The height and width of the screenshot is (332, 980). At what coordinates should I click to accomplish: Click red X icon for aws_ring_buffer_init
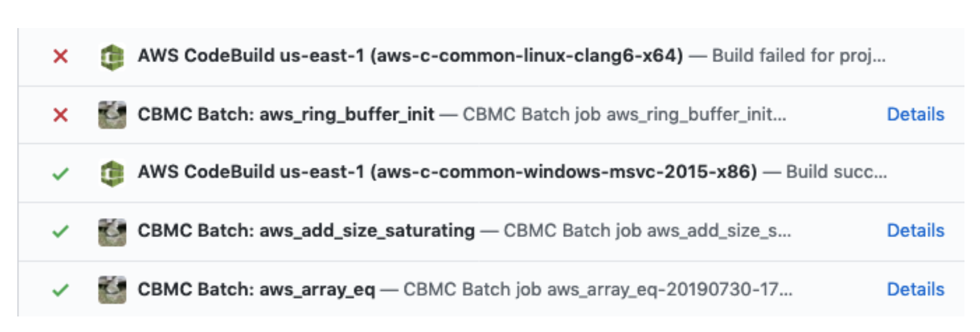point(60,115)
